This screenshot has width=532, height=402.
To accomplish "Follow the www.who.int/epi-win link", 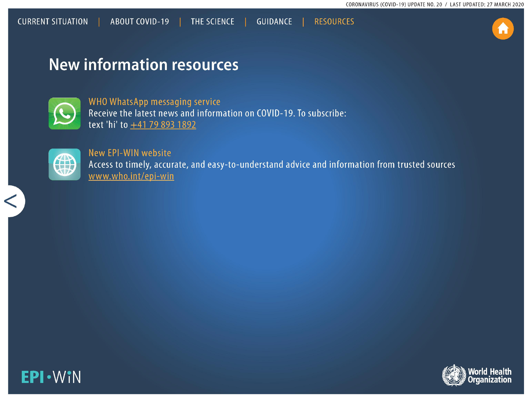I will click(x=131, y=176).
